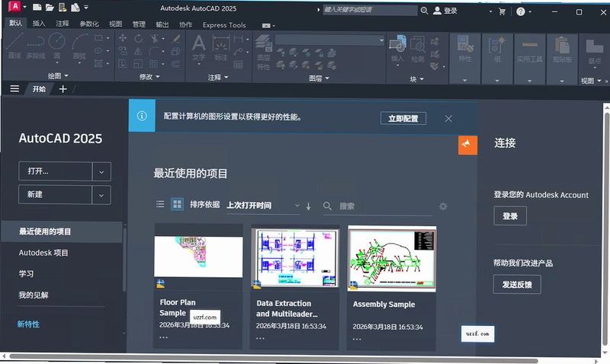This screenshot has height=364, width=610.
Task: Switch recent files to list view
Action: (160, 204)
